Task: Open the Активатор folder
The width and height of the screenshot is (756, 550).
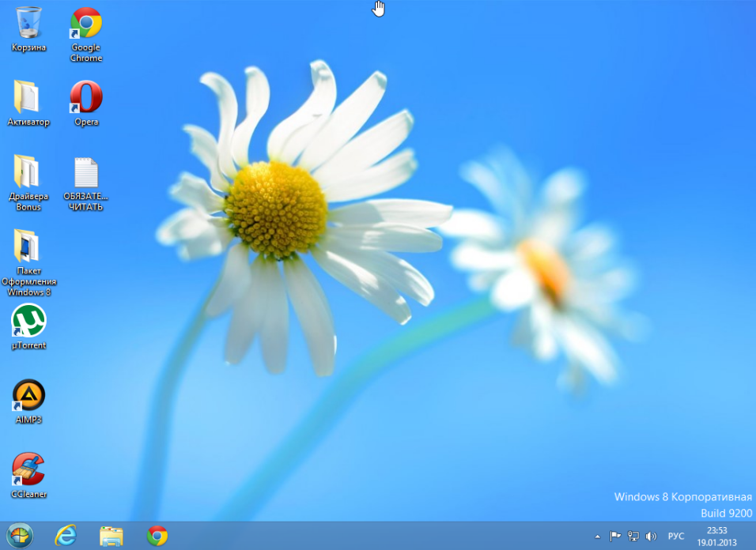Action: click(28, 103)
